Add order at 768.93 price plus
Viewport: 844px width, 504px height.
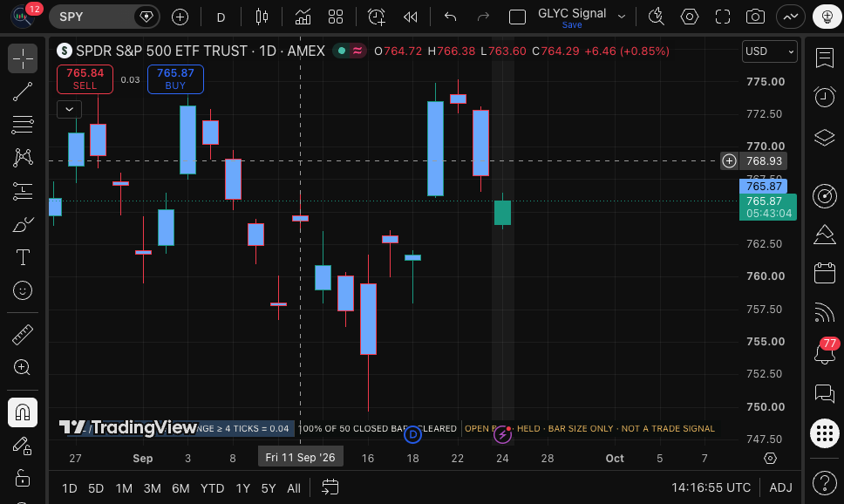(x=730, y=161)
